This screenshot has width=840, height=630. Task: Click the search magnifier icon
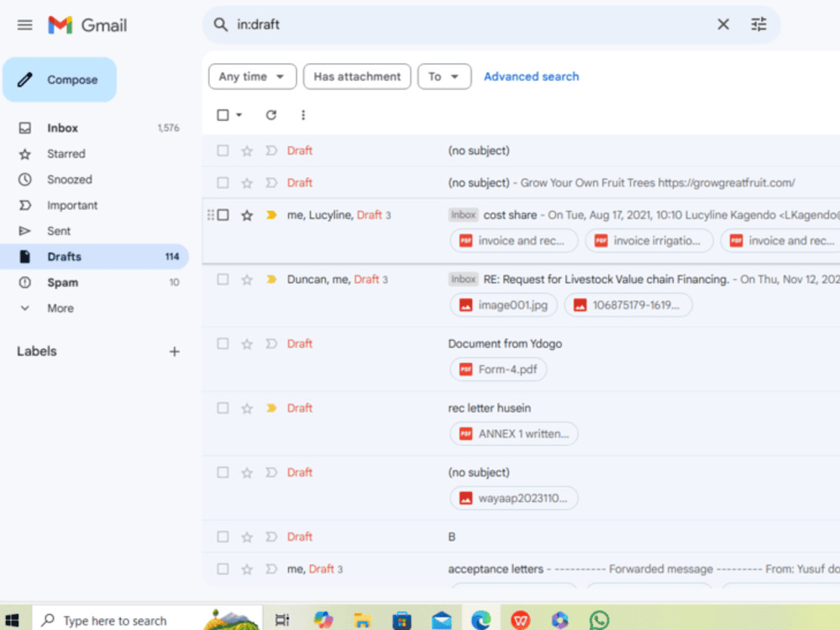[220, 24]
